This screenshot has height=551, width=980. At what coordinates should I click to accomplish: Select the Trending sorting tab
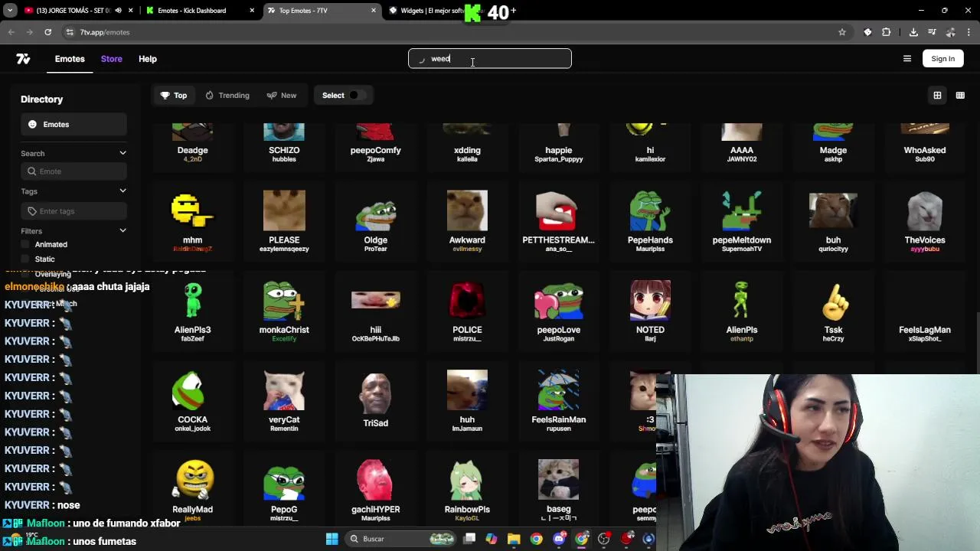coord(227,96)
